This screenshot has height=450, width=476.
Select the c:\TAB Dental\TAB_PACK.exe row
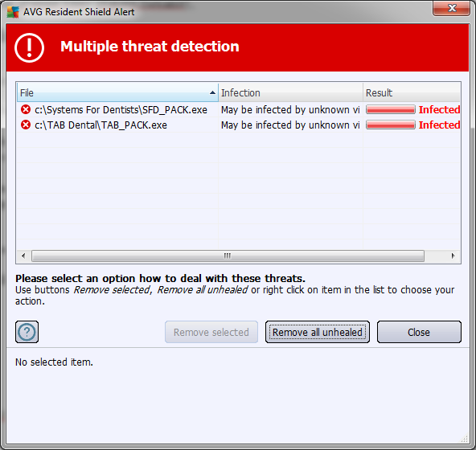point(238,125)
